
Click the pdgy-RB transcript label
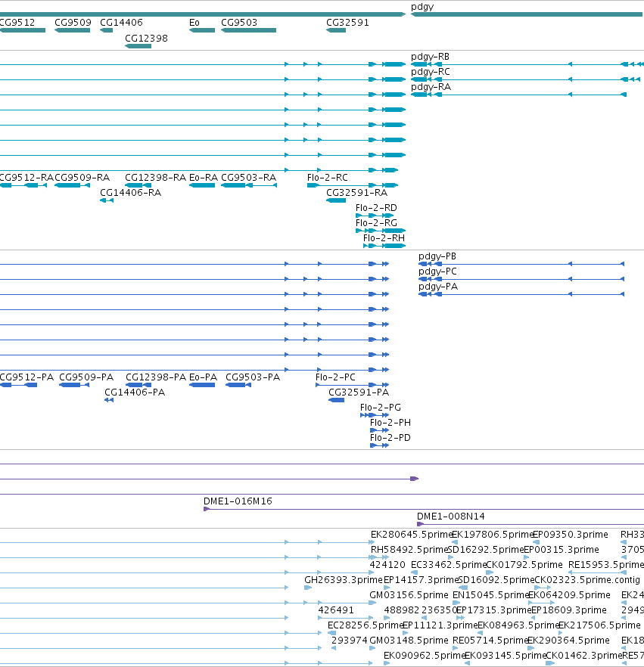(x=430, y=57)
